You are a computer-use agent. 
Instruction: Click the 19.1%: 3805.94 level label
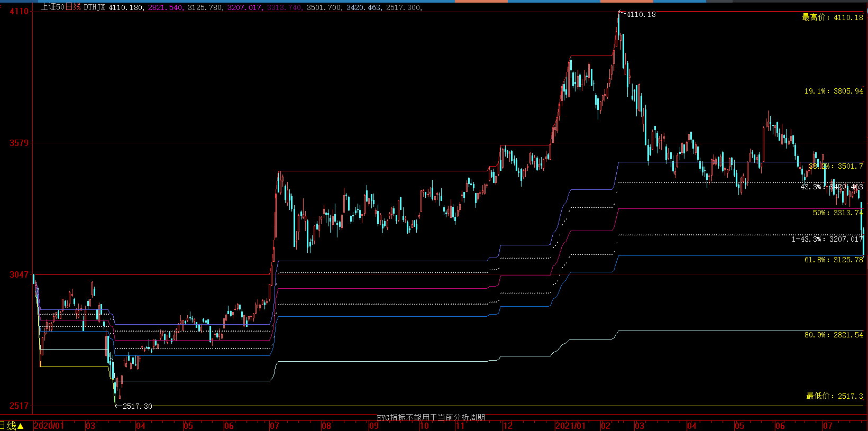834,91
